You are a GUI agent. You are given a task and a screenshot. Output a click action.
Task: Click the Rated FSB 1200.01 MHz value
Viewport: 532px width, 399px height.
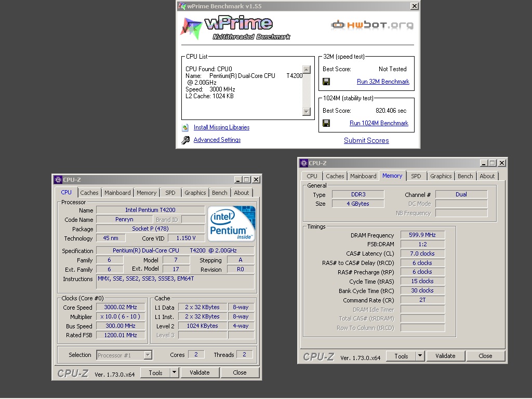[121, 335]
